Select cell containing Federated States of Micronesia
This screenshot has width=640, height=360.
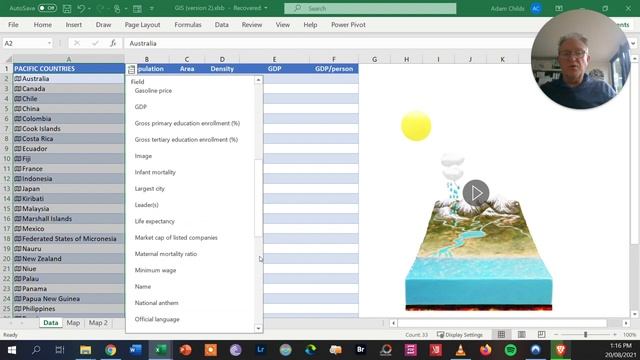coord(69,239)
